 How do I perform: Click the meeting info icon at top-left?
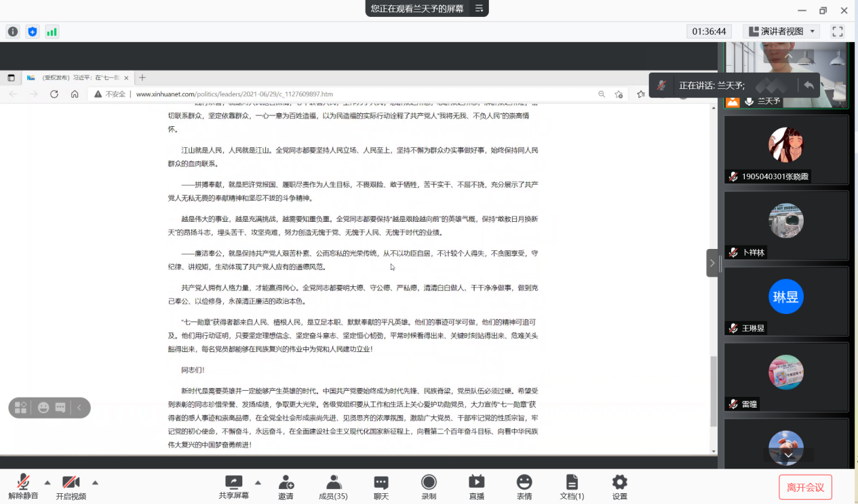[x=13, y=31]
